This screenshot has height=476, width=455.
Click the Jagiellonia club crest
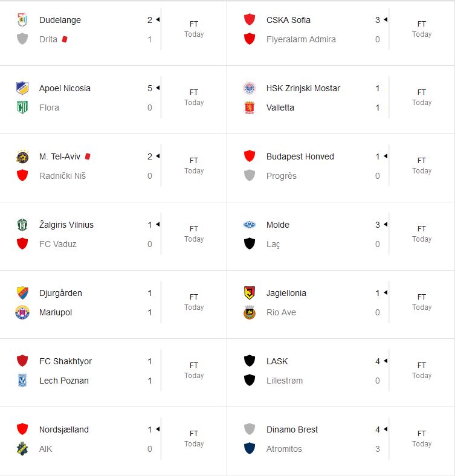tap(250, 293)
